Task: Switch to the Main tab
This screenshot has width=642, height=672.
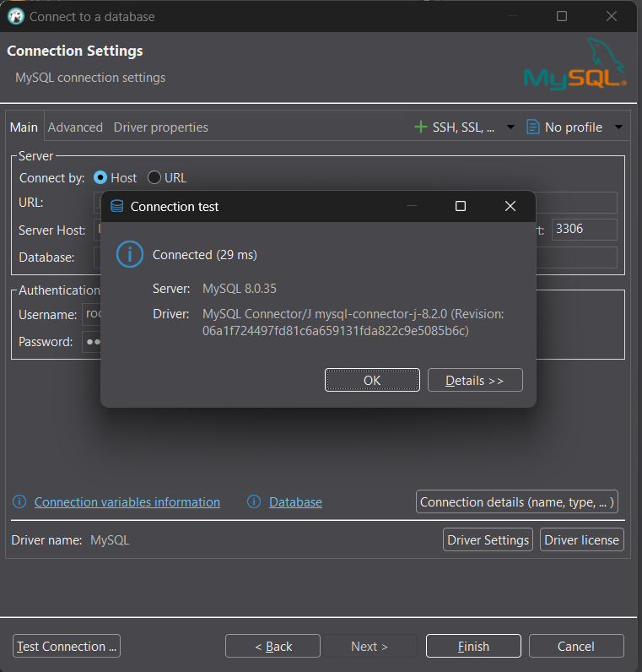Action: (24, 127)
